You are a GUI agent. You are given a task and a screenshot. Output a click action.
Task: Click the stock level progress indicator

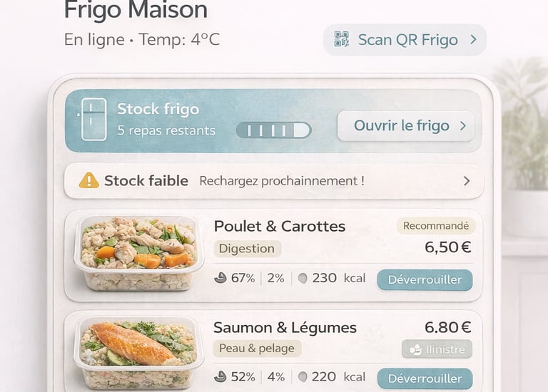[x=274, y=130]
